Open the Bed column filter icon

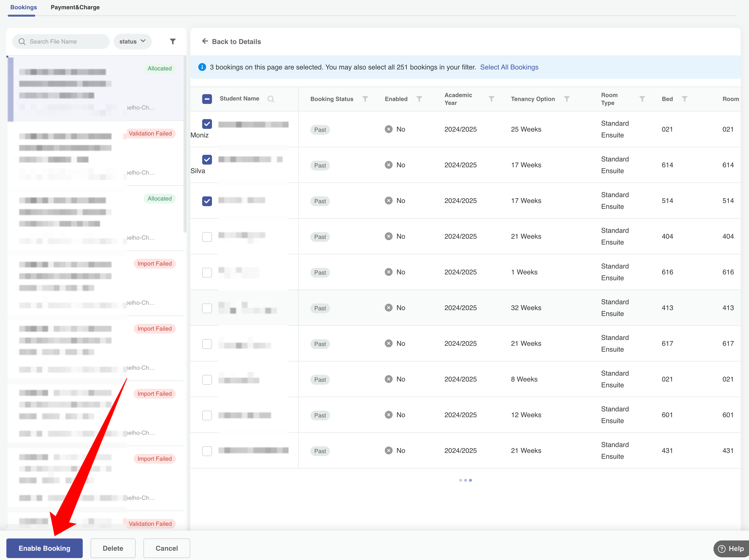[x=684, y=99]
